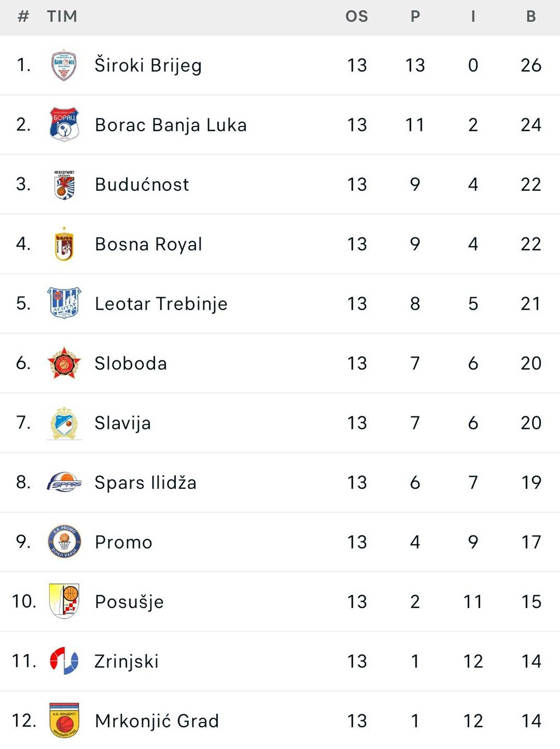This screenshot has height=749, width=560.
Task: Click the Leotar Trebinje team badge
Action: coord(64,303)
